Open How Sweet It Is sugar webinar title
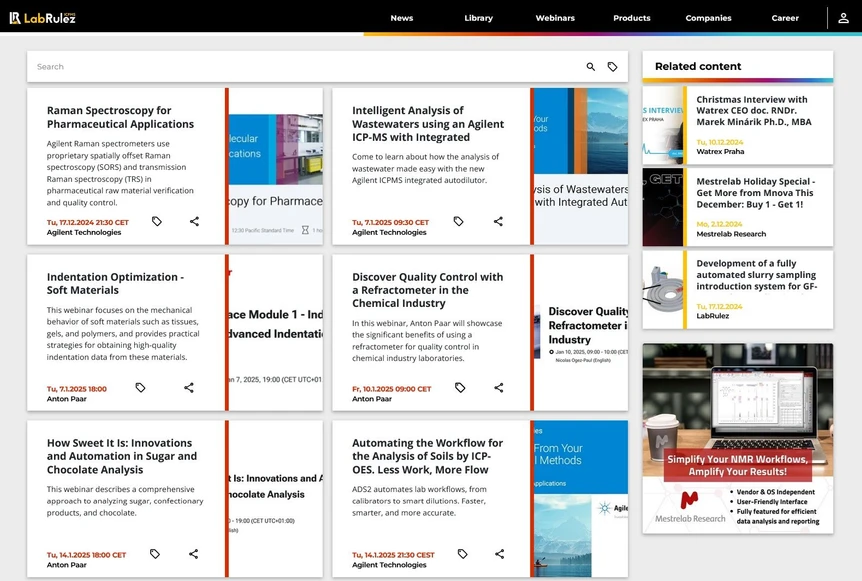 tap(121, 456)
